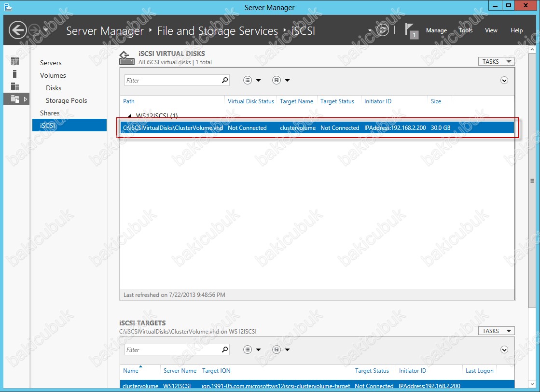Screen dimensions: 540x392
Task: Select the All Servers icon in sidebar
Action: 15,86
